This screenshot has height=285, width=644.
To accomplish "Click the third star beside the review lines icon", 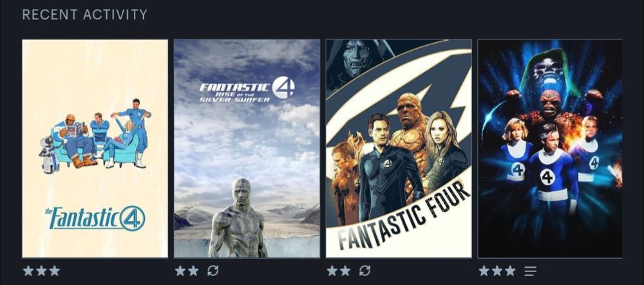I will (x=511, y=271).
